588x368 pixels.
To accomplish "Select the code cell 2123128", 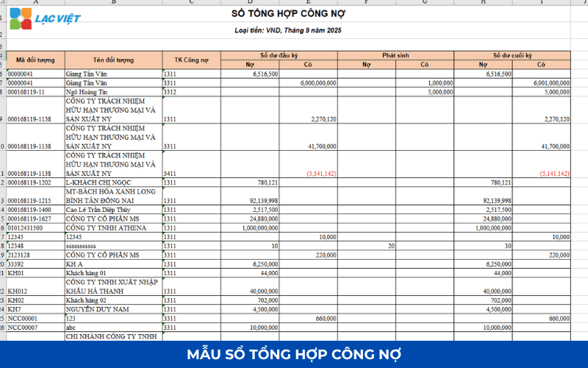I will point(35,255).
